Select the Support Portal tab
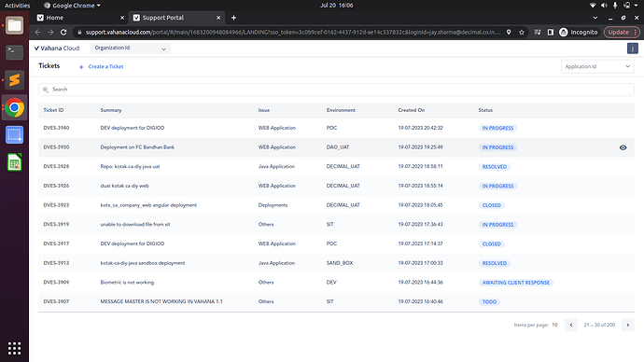The image size is (644, 362). click(177, 18)
